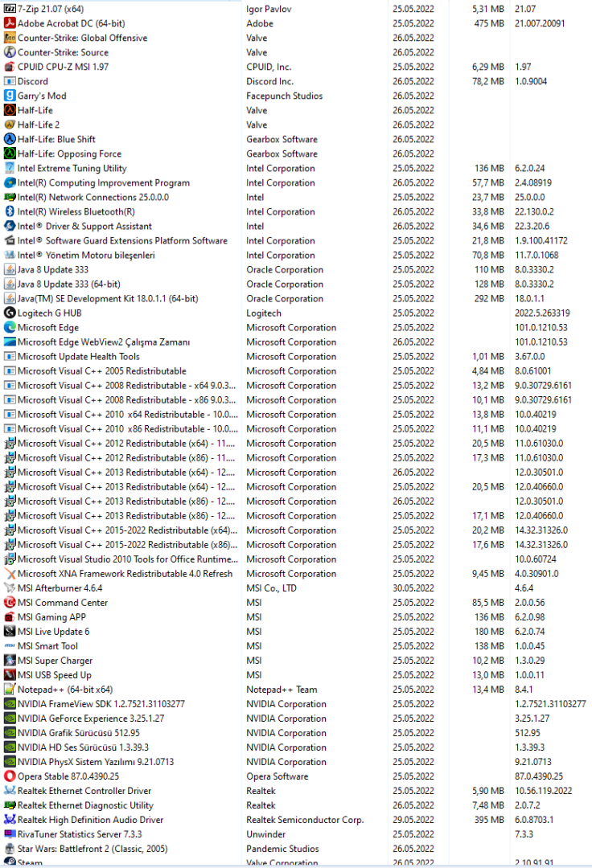The image size is (592, 868).
Task: Click the Java 8 Update 333 (64-bit) icon
Action: pyautogui.click(x=10, y=284)
